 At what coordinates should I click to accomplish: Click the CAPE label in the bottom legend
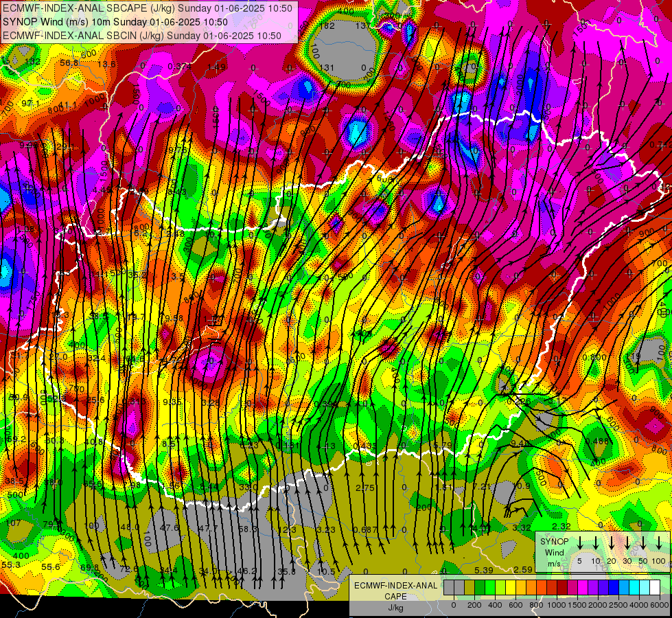(395, 597)
